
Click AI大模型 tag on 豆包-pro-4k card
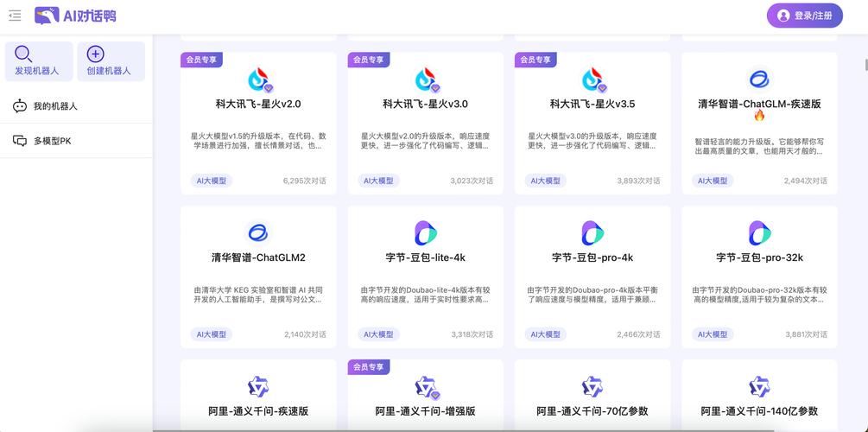pyautogui.click(x=545, y=334)
